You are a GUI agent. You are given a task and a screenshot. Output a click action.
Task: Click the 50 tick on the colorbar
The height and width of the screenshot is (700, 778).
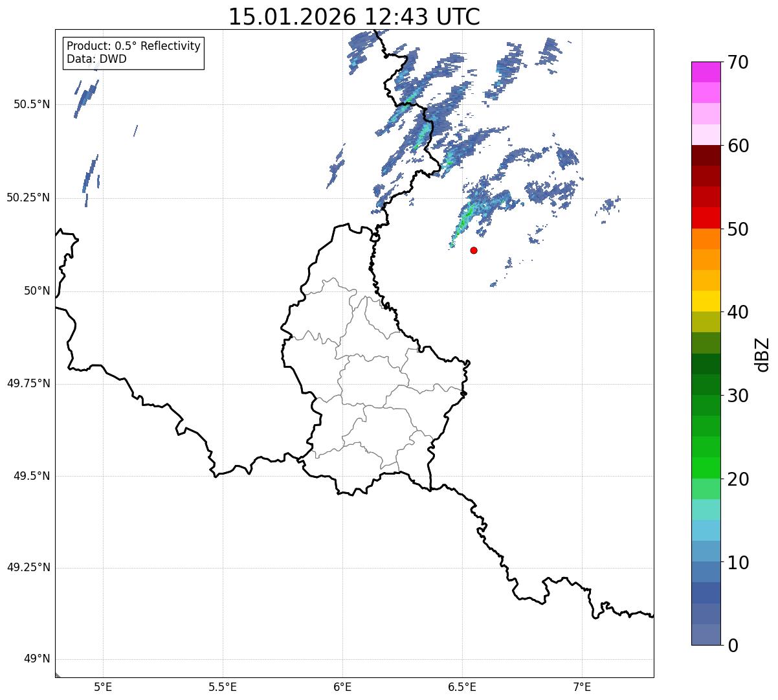[x=738, y=229]
